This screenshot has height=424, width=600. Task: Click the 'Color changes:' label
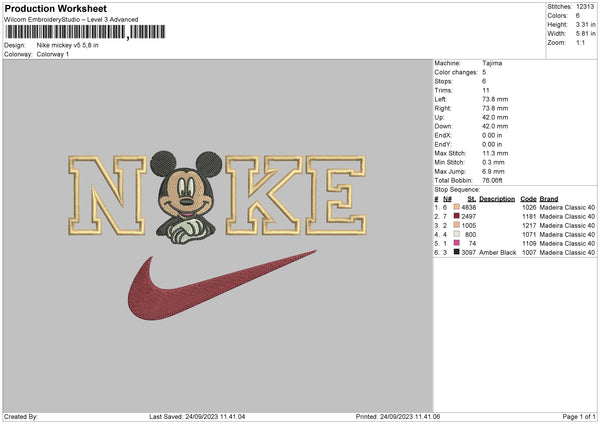click(456, 72)
